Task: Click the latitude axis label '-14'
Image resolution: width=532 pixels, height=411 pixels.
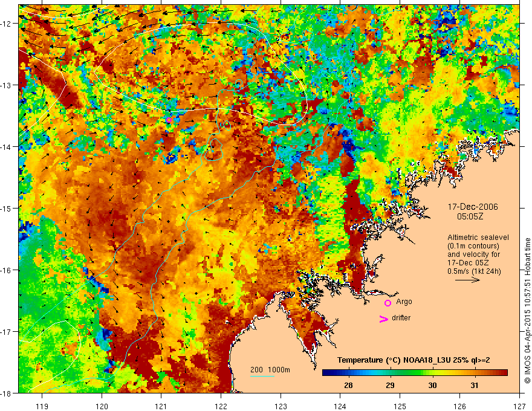Action: [7, 146]
